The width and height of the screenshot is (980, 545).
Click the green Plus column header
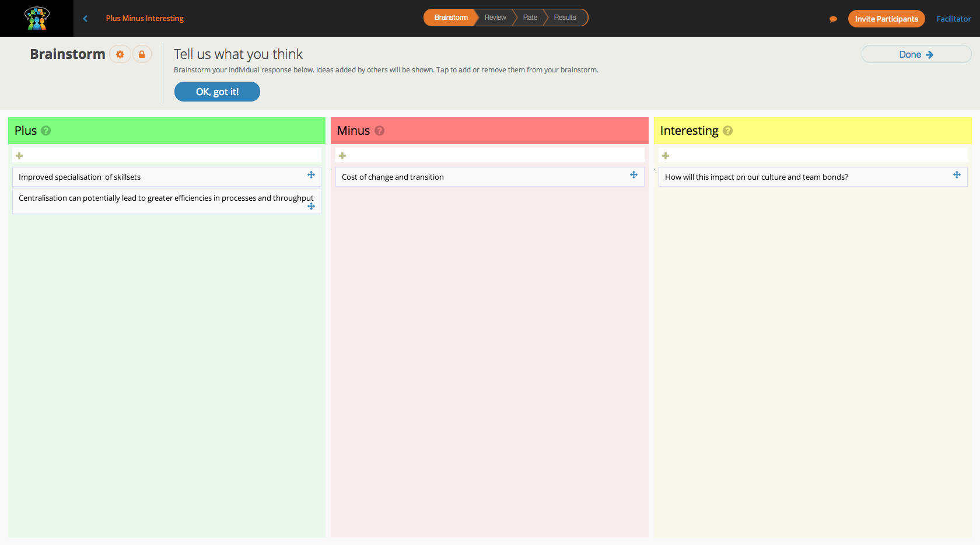coord(167,131)
